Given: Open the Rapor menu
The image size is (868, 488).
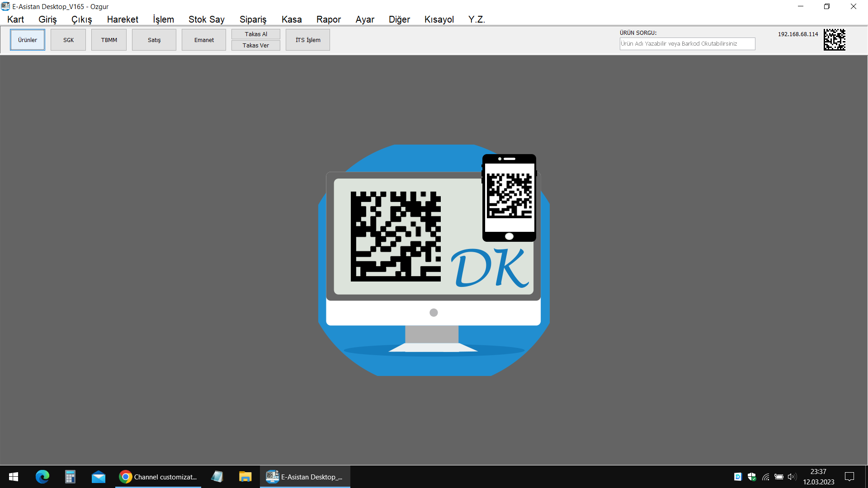Looking at the screenshot, I should click(329, 19).
